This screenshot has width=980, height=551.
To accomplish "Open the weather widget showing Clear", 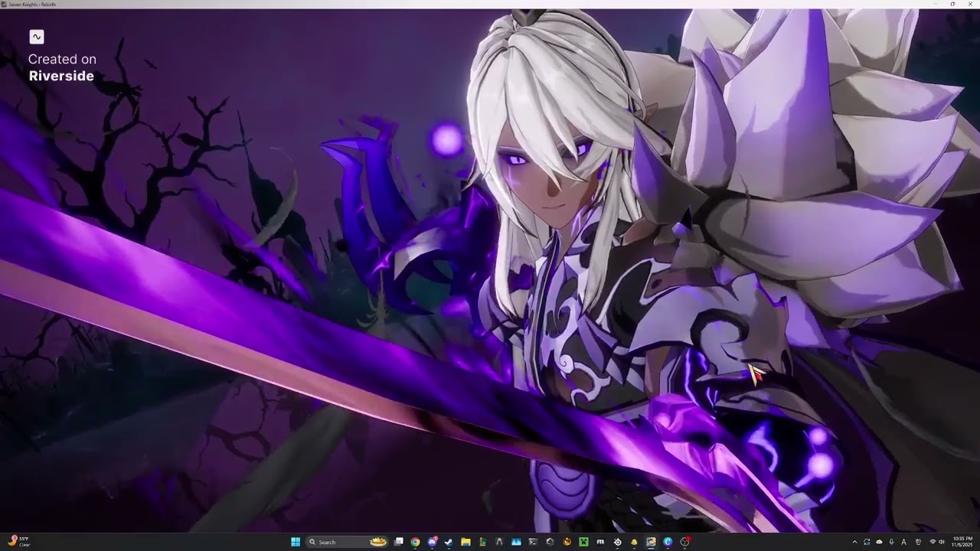I will tap(19, 542).
